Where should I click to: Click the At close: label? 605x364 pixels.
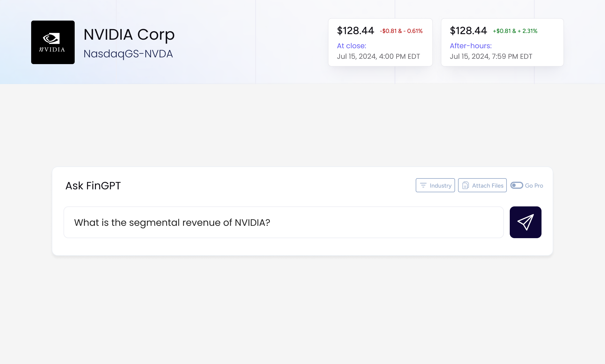pyautogui.click(x=352, y=46)
